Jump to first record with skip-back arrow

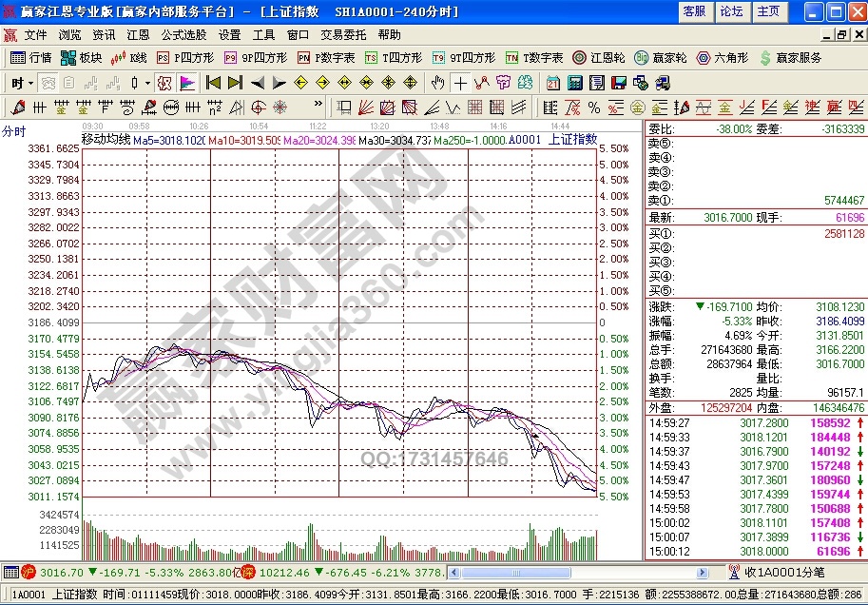click(213, 83)
